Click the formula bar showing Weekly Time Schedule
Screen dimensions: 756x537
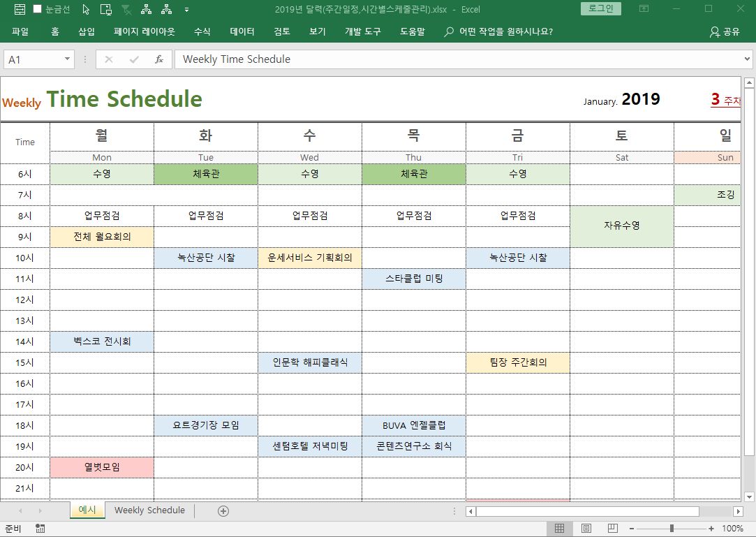click(x=458, y=59)
